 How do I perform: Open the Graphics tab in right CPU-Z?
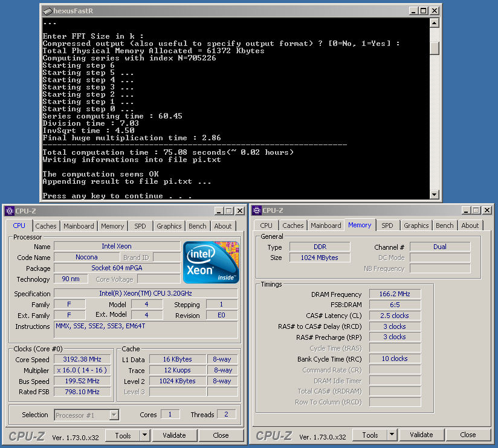[x=416, y=226]
